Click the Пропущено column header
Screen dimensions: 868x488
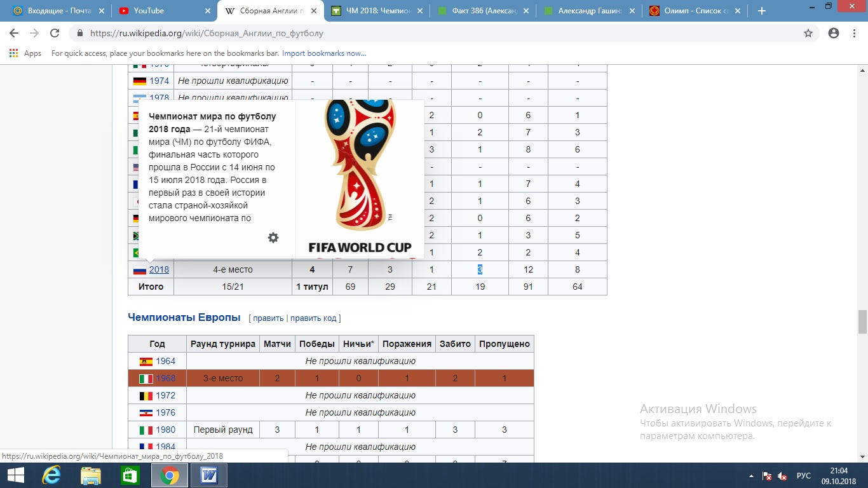[x=505, y=344]
